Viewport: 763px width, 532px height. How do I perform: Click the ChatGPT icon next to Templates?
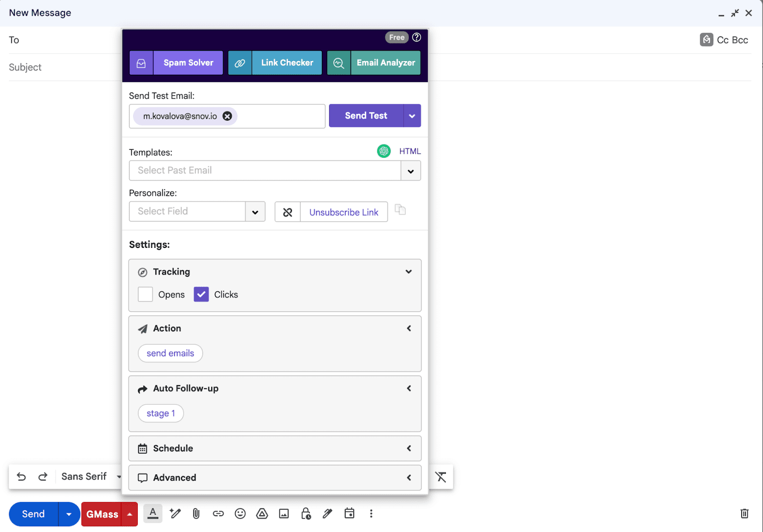pos(383,151)
